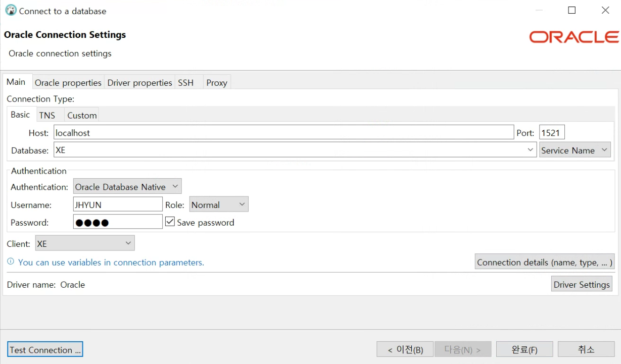Click the Connection Type: label
The image size is (621, 364).
pyautogui.click(x=40, y=99)
